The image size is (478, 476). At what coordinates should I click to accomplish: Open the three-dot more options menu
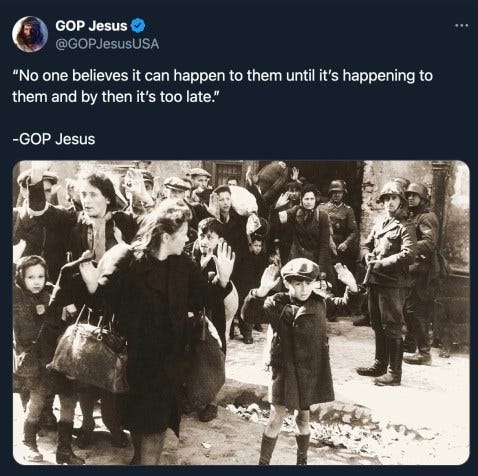pos(462,25)
